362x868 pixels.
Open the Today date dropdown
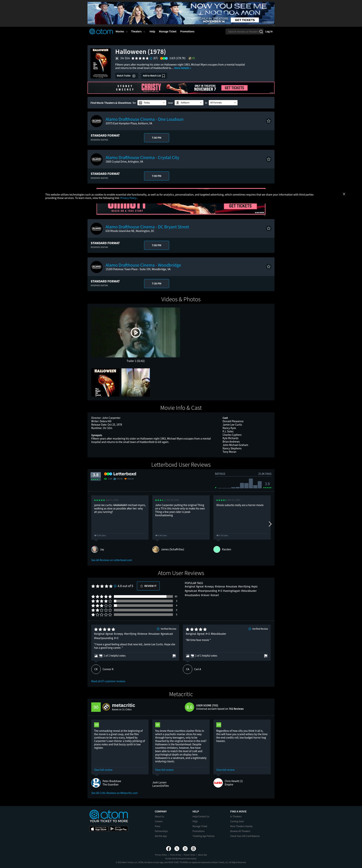pos(152,103)
